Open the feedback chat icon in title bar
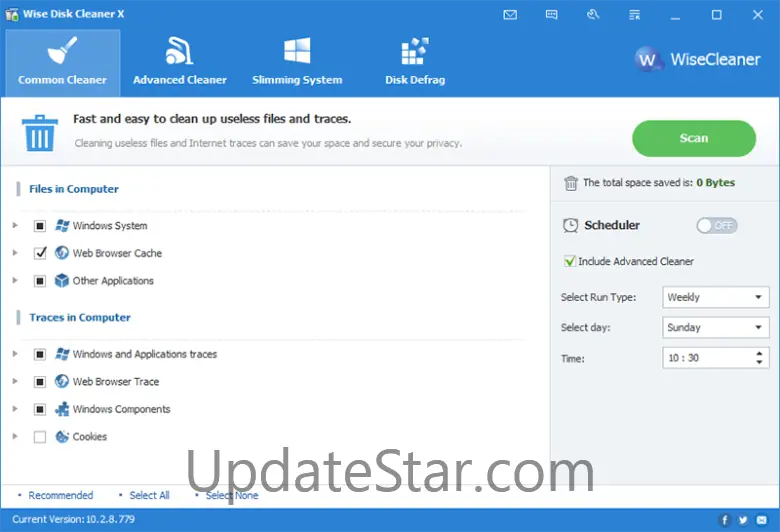This screenshot has width=780, height=532. pyautogui.click(x=551, y=15)
